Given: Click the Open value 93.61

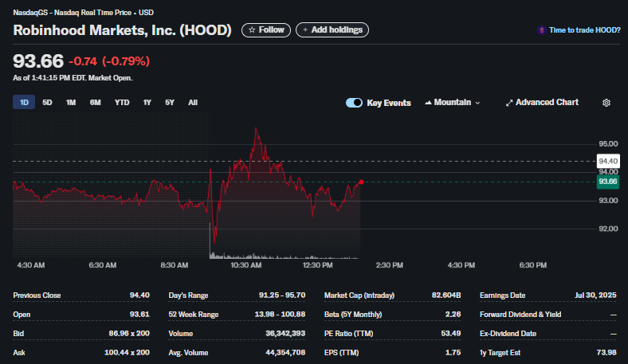Looking at the screenshot, I should tap(139, 315).
